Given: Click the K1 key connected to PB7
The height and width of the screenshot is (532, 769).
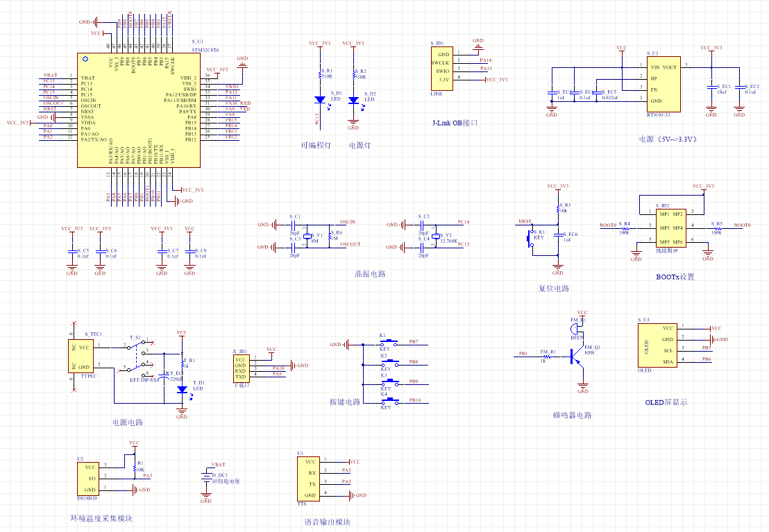Looking at the screenshot, I should [390, 343].
